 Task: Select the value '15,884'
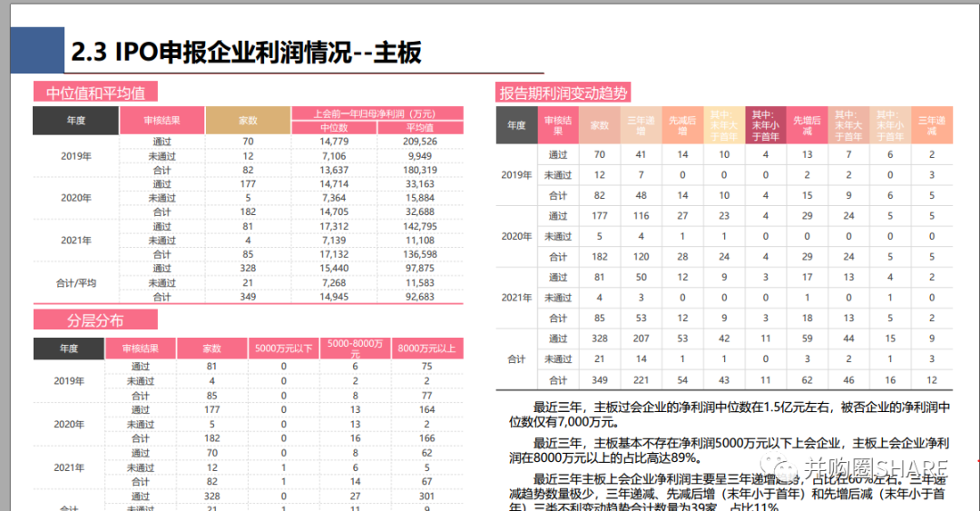[x=420, y=198]
